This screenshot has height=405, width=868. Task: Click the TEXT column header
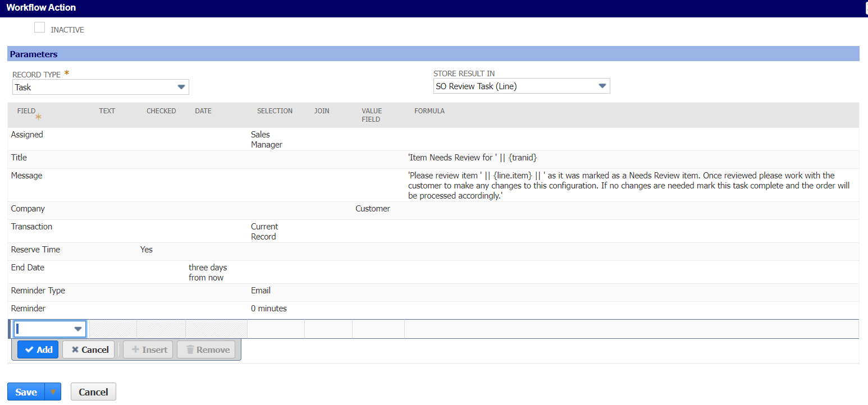(107, 111)
